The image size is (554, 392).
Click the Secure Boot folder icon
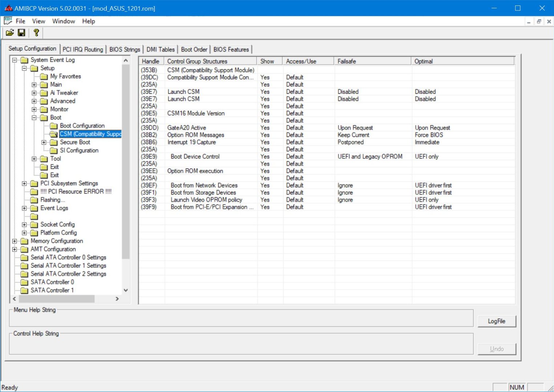pyautogui.click(x=54, y=142)
